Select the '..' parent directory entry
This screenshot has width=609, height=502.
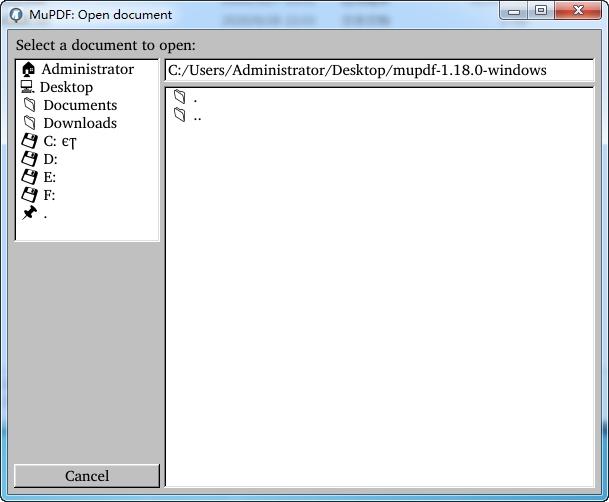pos(379,115)
